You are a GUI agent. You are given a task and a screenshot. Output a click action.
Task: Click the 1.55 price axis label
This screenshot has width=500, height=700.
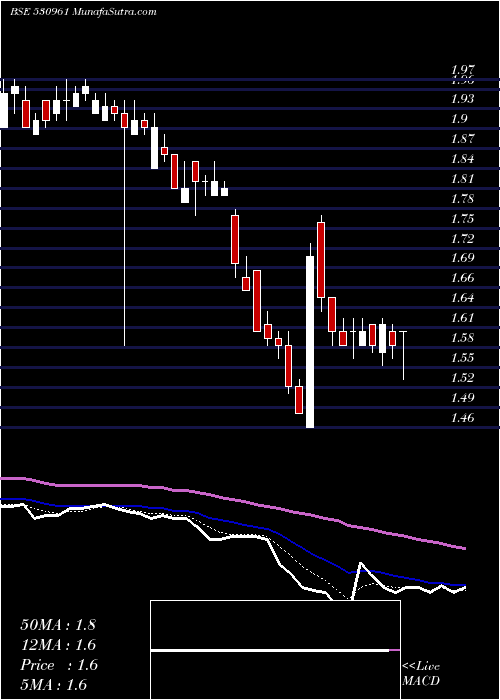click(462, 358)
